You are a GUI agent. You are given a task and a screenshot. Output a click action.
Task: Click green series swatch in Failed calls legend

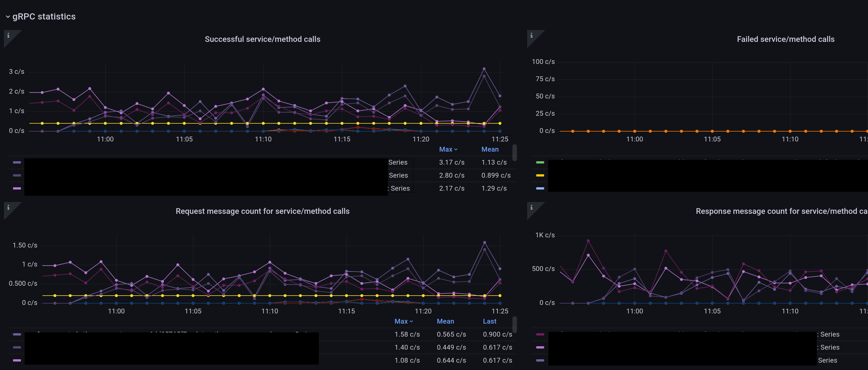pyautogui.click(x=540, y=162)
